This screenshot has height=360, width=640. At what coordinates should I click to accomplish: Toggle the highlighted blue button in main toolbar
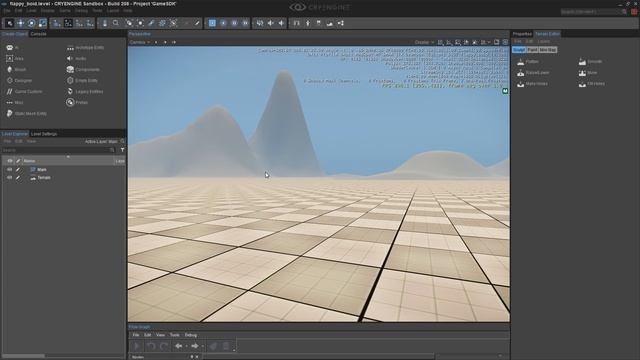tap(212, 23)
